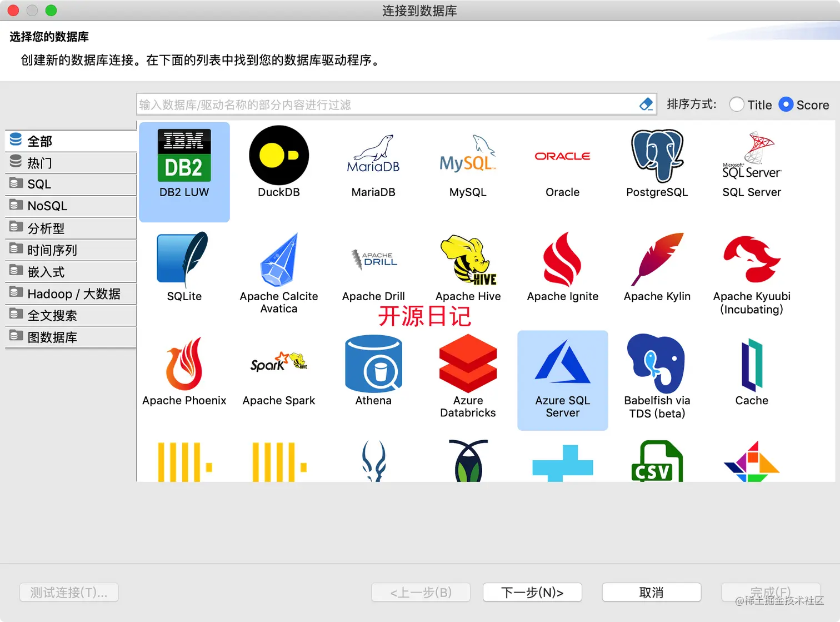
Task: Show the 嵌入式 category
Action: tap(71, 272)
